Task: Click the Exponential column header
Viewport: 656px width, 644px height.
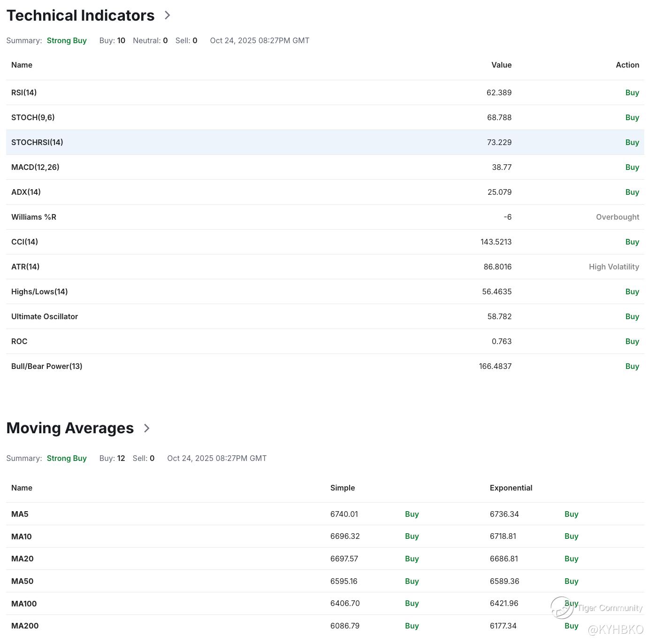Action: (x=511, y=488)
